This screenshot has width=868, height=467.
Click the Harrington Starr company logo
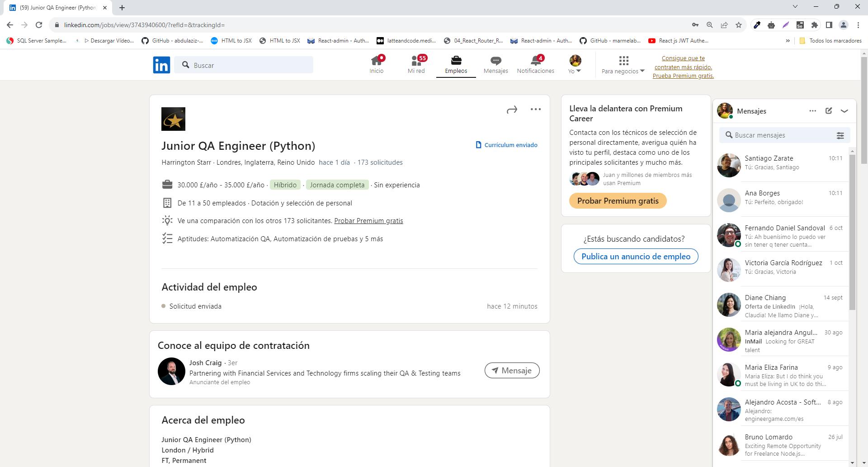[173, 119]
